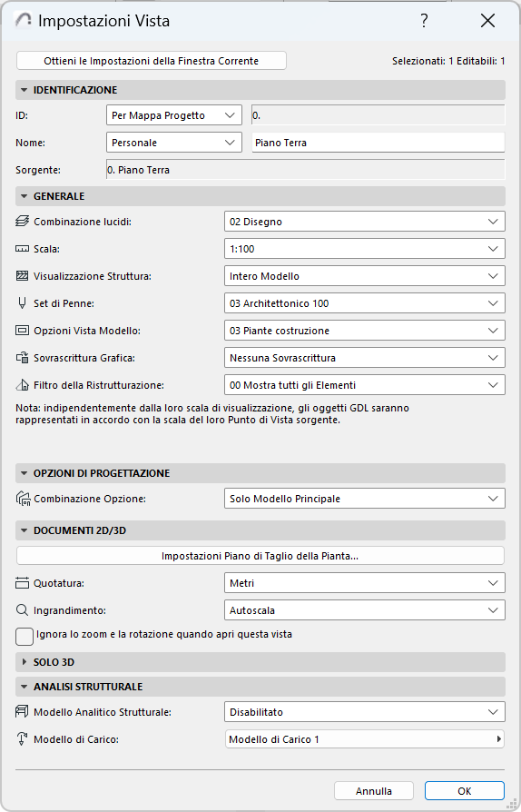521x812 pixels.
Task: Open the Modello di Carico 1 flyout
Action: coord(365,739)
